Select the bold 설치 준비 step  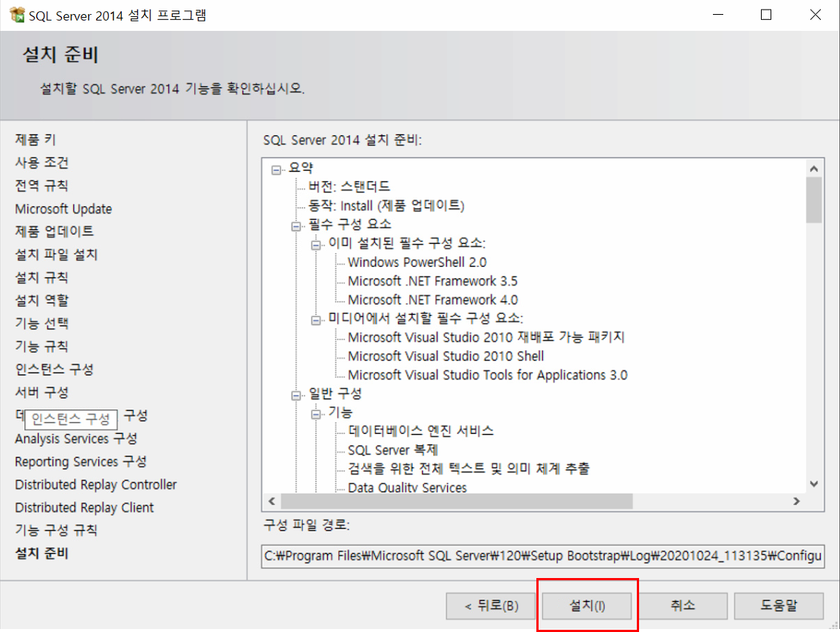42,553
